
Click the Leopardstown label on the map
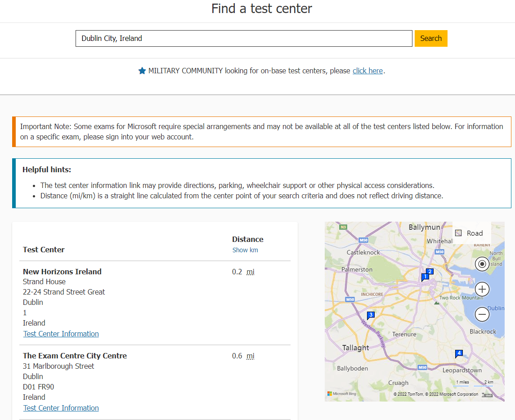[x=462, y=371]
